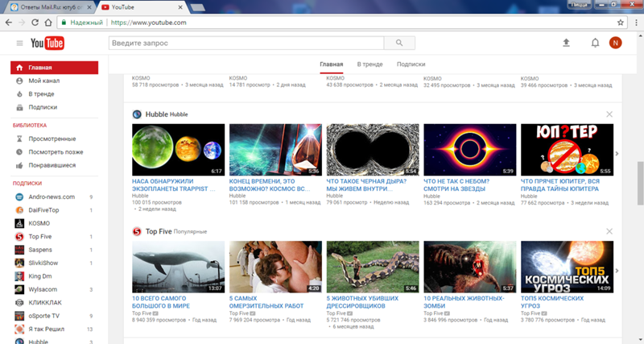Click the search magnifier button
644x344 pixels.
coord(399,43)
